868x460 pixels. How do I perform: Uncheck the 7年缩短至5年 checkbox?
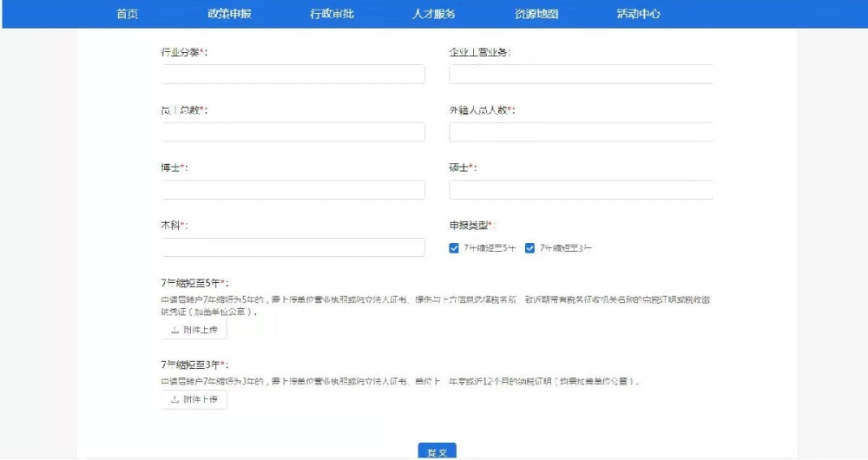coord(454,248)
